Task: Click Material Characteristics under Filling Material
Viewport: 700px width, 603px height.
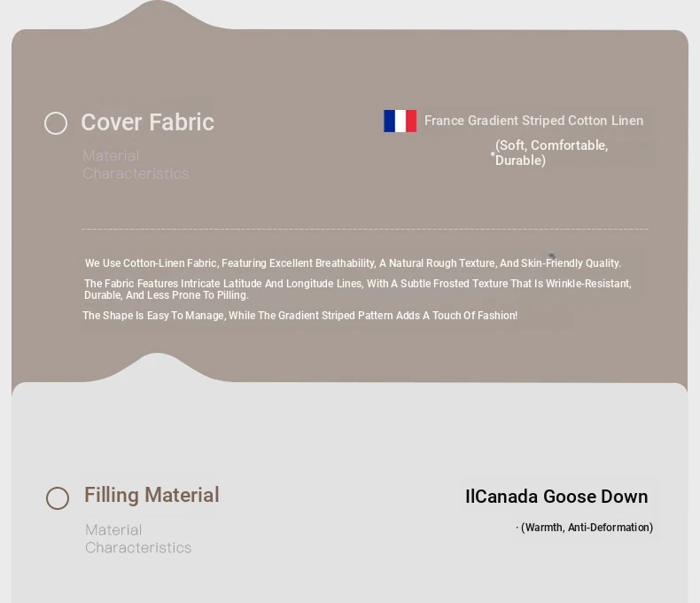Action: point(138,538)
